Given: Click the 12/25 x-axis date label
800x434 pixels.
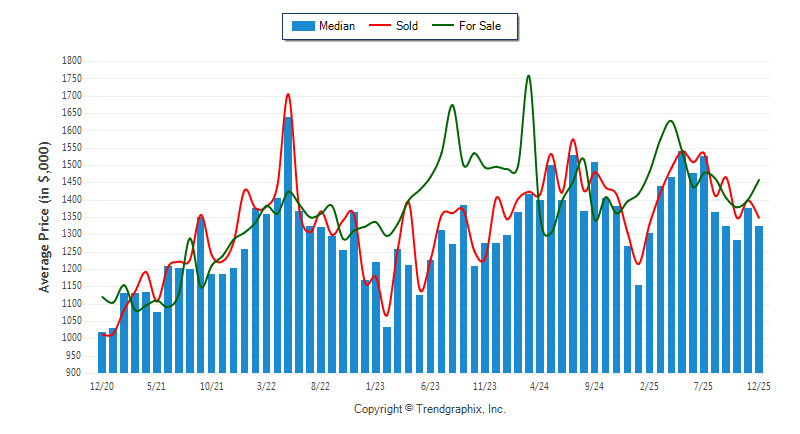Looking at the screenshot, I should 759,385.
